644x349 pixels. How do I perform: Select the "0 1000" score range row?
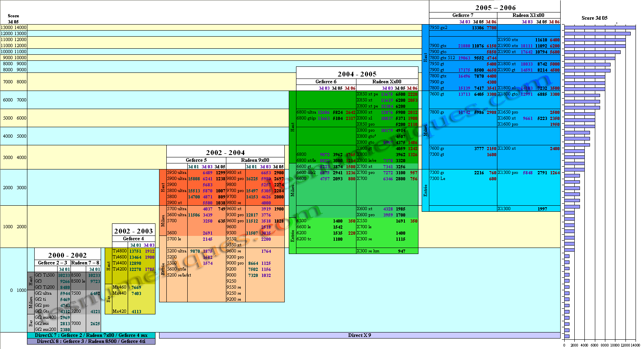(13, 290)
